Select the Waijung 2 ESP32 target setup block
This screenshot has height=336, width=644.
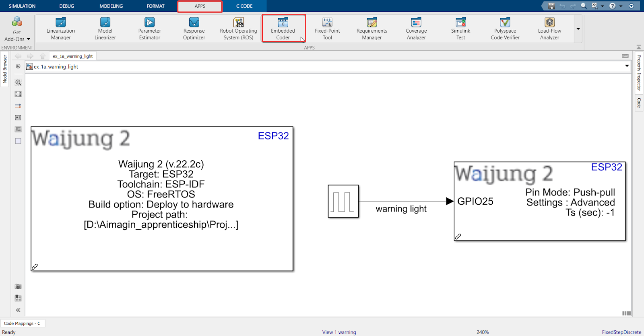tap(162, 199)
